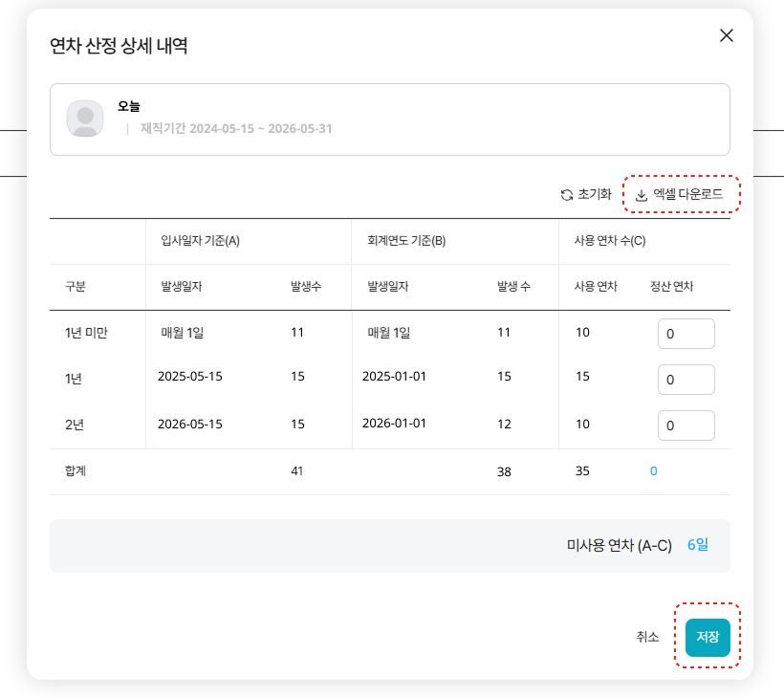The image size is (784, 698).
Task: Click the 입사일자 기준(A) column header
Action: pyautogui.click(x=200, y=241)
